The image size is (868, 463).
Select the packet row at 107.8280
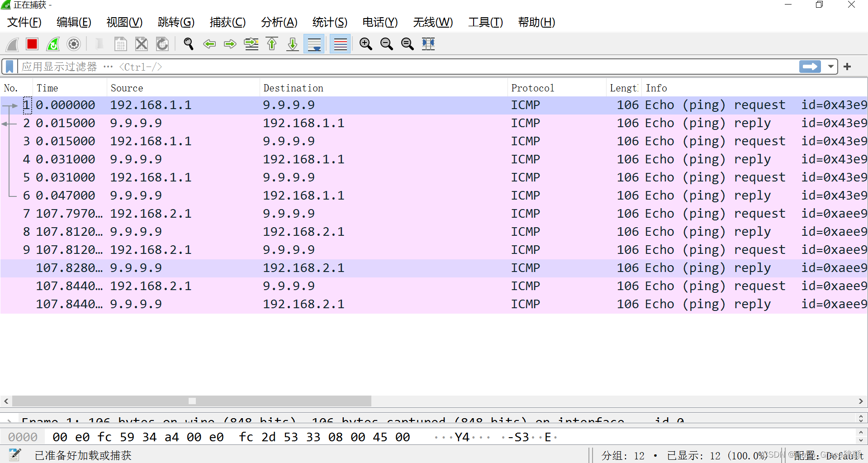[x=434, y=268]
